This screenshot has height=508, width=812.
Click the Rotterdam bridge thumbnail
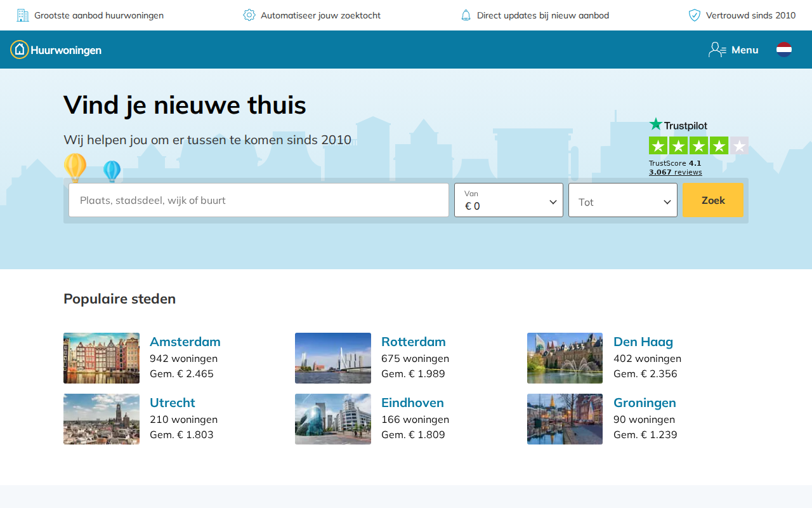[333, 358]
